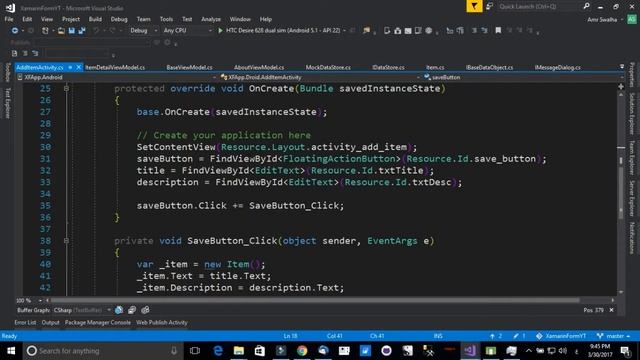Open the Project menu

pos(71,19)
